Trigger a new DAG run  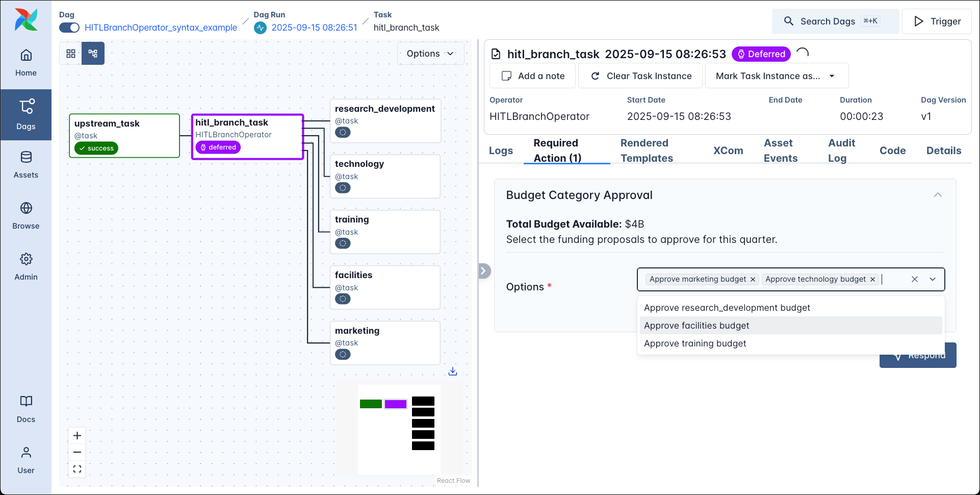[x=937, y=21]
